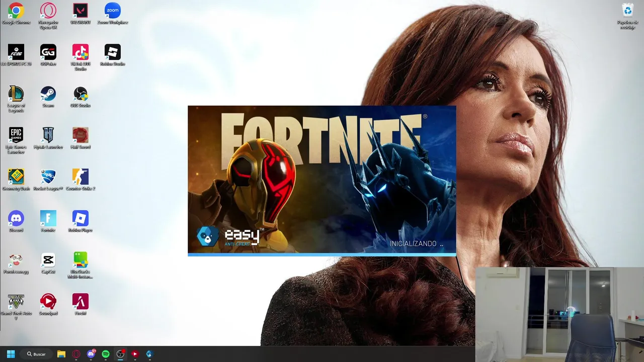This screenshot has width=644, height=362.
Task: Select the TikTok LIVE Studio icon
Action: point(80,58)
